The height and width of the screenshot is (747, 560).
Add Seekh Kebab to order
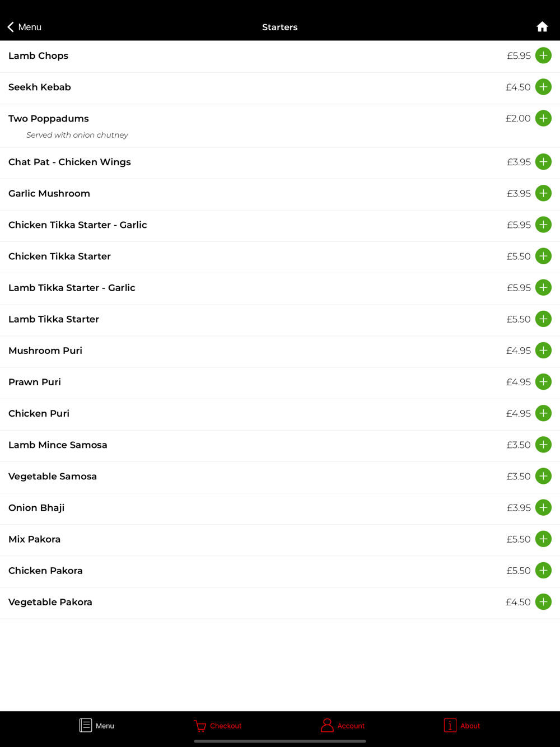pyautogui.click(x=543, y=87)
